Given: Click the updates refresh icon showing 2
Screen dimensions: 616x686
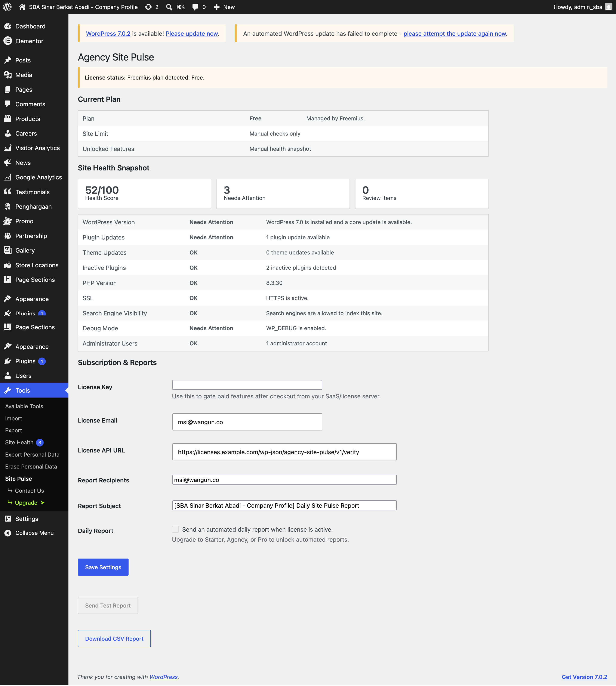Looking at the screenshot, I should point(148,7).
